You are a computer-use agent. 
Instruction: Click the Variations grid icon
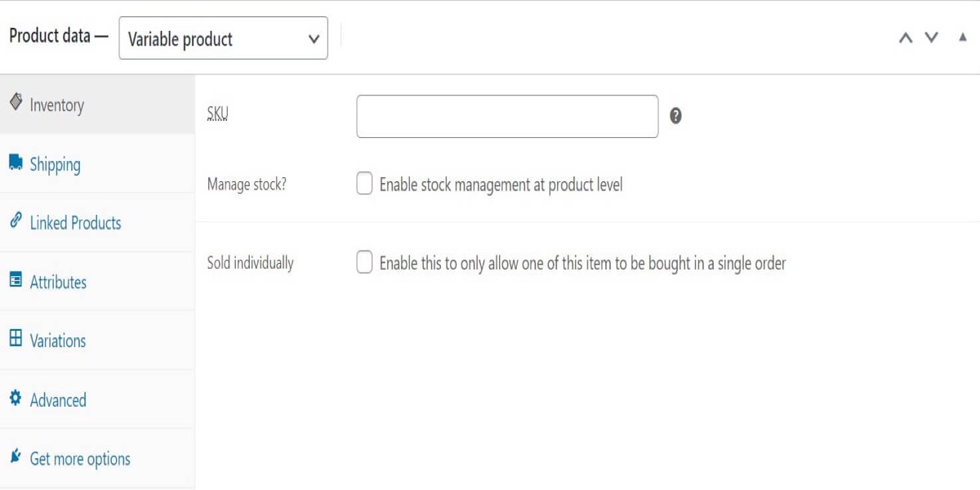point(16,339)
